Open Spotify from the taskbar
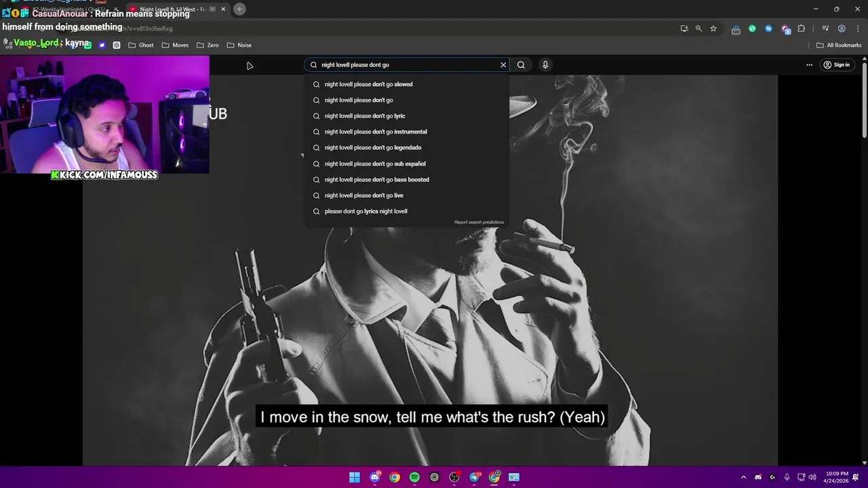Viewport: 868px width, 488px height. [x=414, y=477]
